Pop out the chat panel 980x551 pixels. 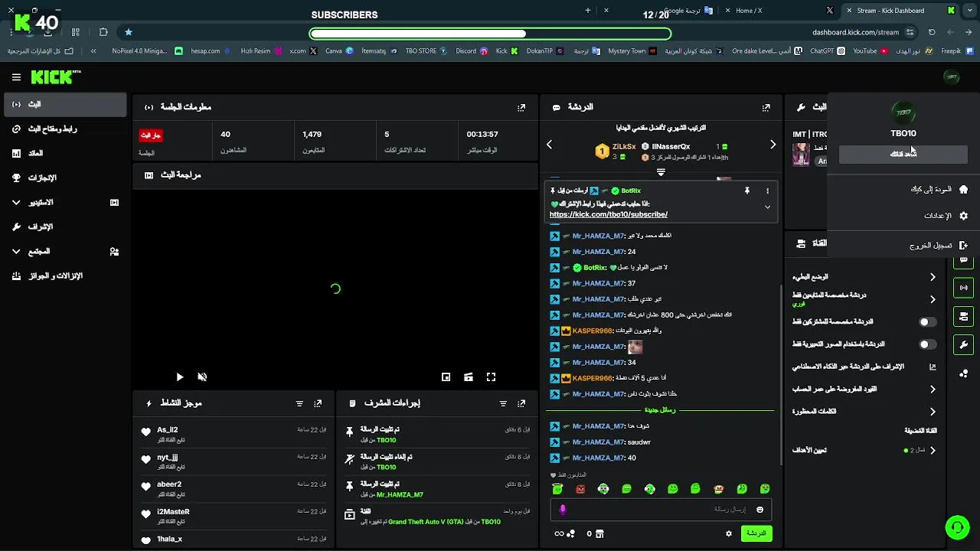tap(766, 108)
